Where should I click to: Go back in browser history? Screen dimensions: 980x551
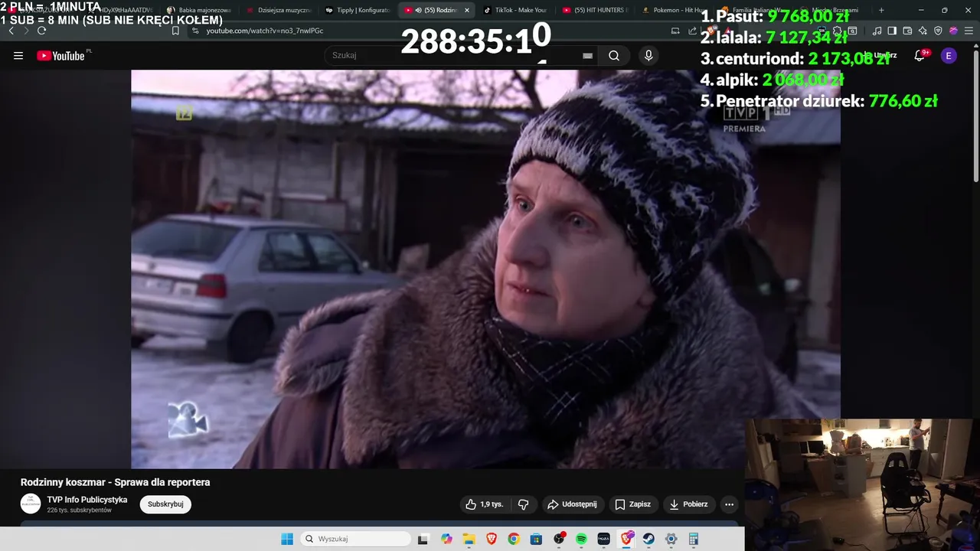[x=11, y=31]
